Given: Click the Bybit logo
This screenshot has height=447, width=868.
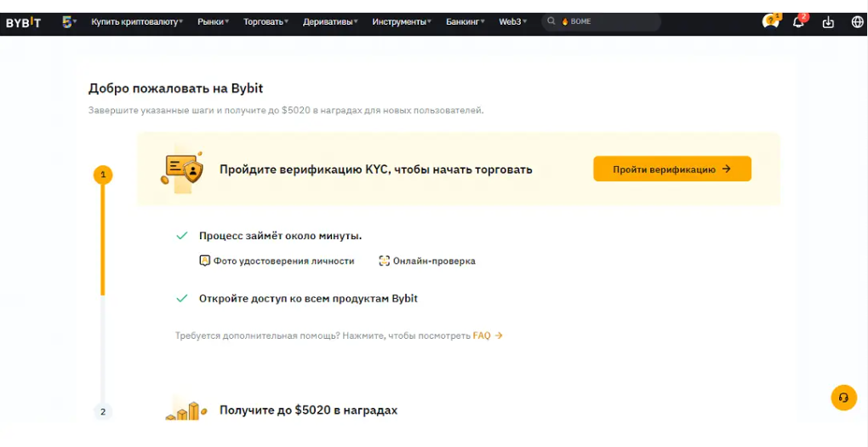Looking at the screenshot, I should coord(23,22).
